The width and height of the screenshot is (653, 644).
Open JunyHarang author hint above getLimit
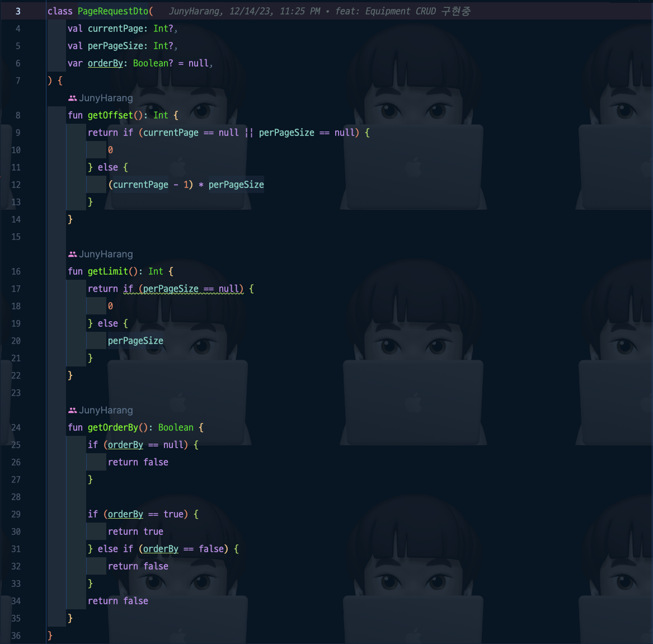coord(106,255)
